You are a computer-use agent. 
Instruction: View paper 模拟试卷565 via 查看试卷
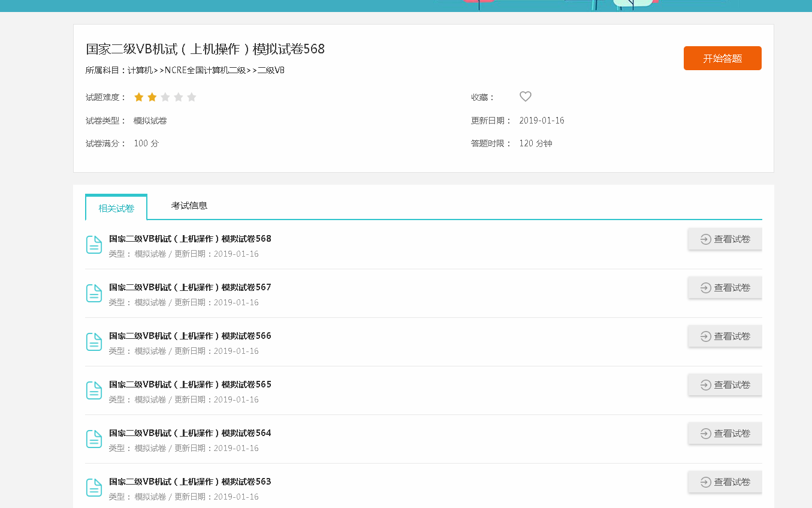click(x=725, y=385)
